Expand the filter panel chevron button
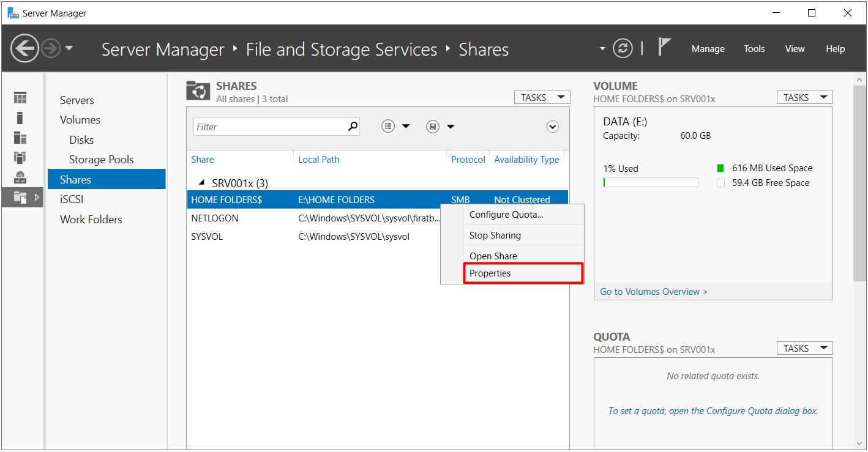 coord(553,127)
